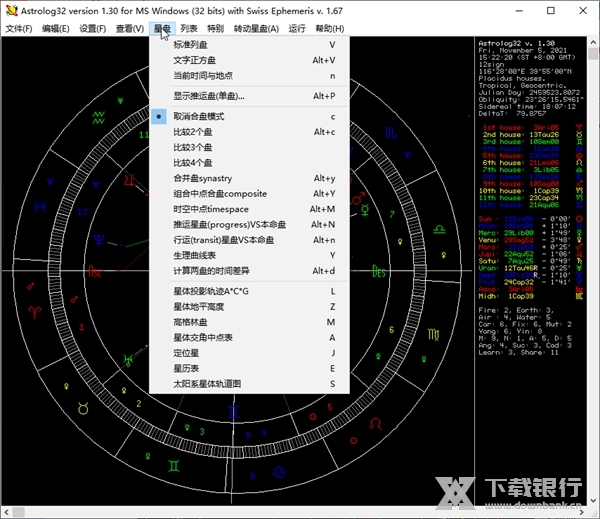Click the green Des label on chart
The height and width of the screenshot is (519, 600).
pos(378,272)
